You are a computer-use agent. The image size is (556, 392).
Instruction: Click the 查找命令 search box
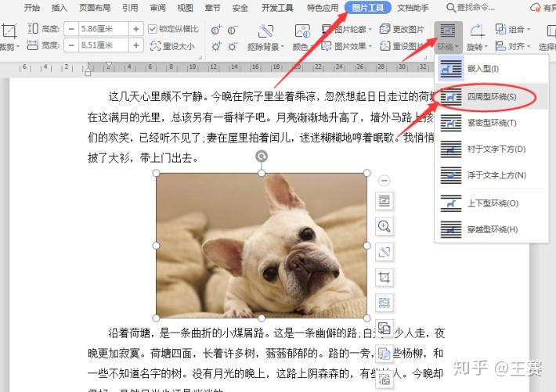click(471, 8)
